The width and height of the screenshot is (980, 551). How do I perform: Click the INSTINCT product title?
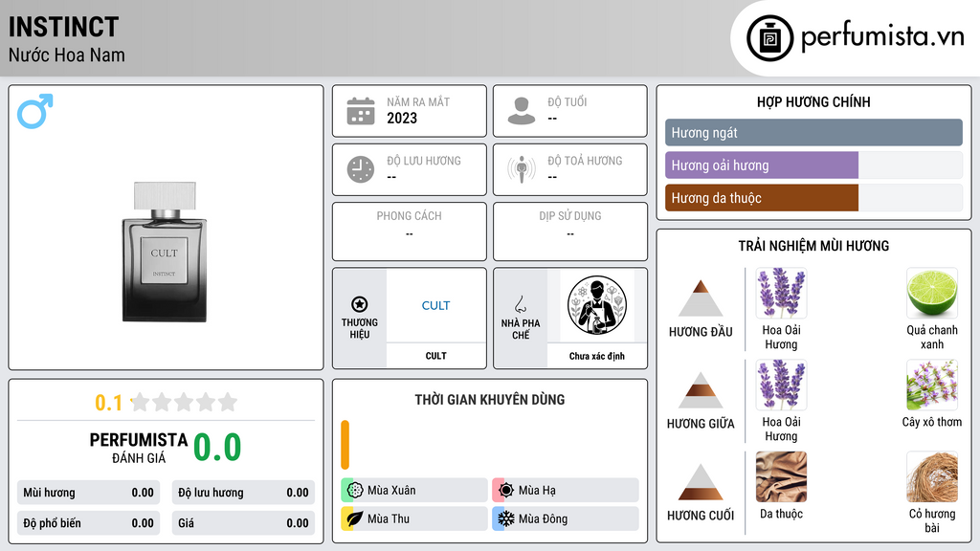[63, 27]
